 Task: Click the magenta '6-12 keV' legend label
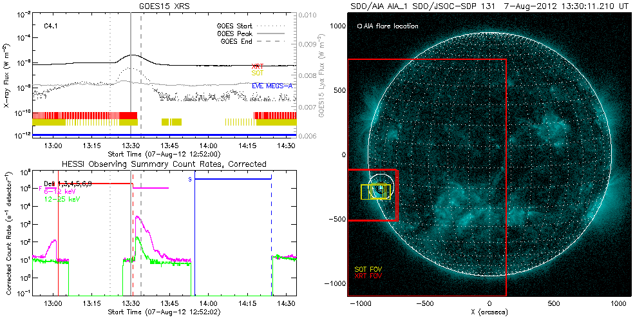point(59,191)
